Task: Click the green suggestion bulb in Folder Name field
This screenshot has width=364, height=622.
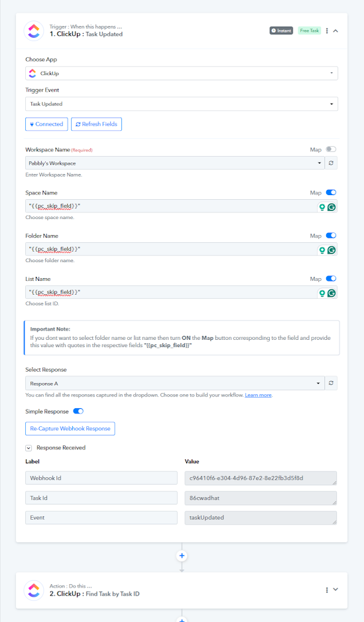Action: click(322, 250)
